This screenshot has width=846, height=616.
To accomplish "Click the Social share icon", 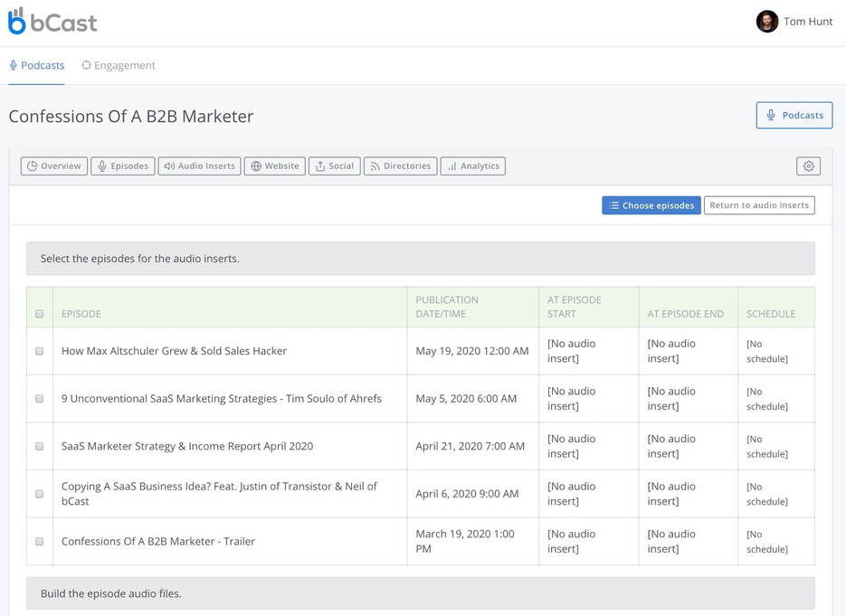I will click(318, 166).
